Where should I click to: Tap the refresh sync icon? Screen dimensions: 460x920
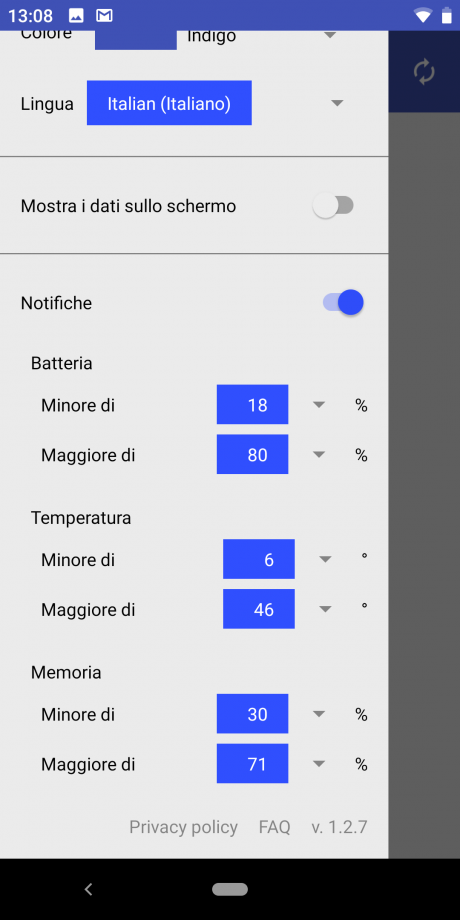pyautogui.click(x=424, y=73)
